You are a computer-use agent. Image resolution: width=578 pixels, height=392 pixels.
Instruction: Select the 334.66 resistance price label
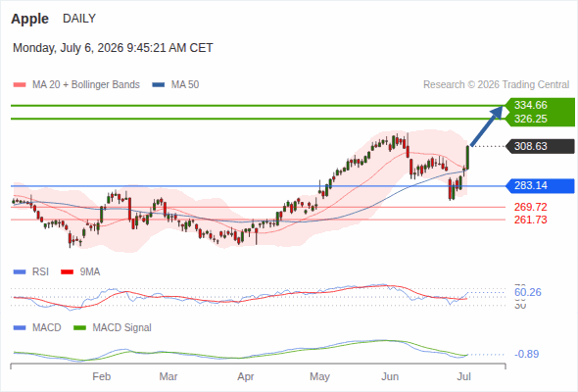530,105
